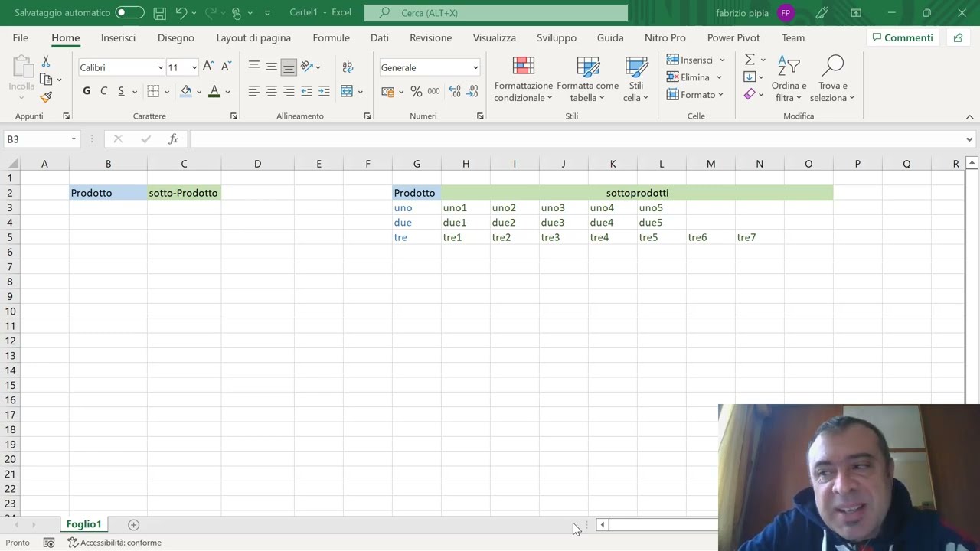
Task: Click the Save icon in title bar
Action: tap(159, 13)
